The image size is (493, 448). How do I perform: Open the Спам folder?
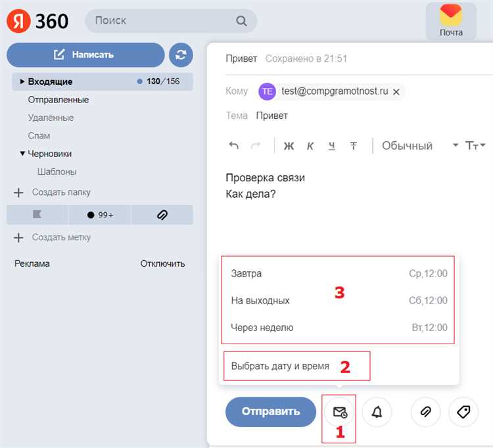coord(39,136)
